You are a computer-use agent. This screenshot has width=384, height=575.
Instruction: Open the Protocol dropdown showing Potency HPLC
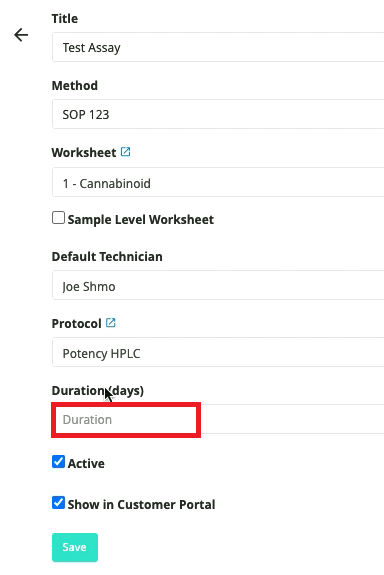click(x=218, y=352)
